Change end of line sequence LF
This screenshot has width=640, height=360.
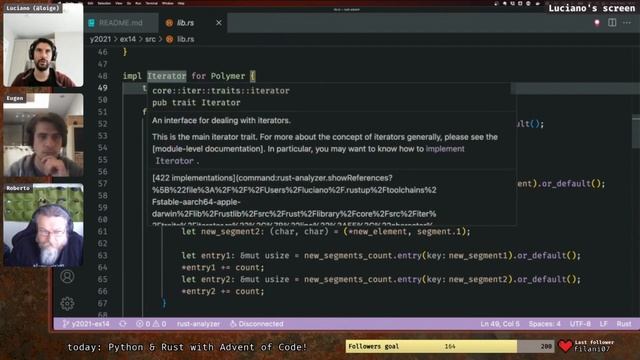604,324
